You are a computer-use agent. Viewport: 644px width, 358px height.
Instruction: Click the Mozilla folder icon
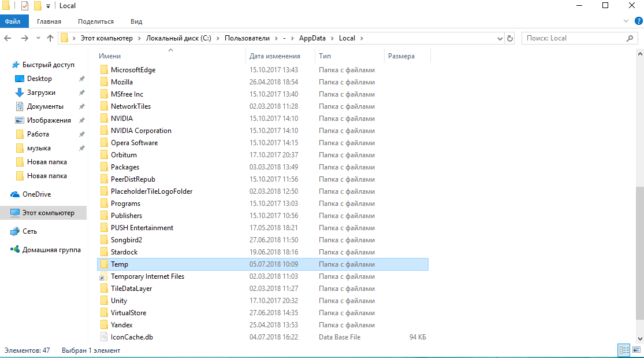pyautogui.click(x=104, y=82)
